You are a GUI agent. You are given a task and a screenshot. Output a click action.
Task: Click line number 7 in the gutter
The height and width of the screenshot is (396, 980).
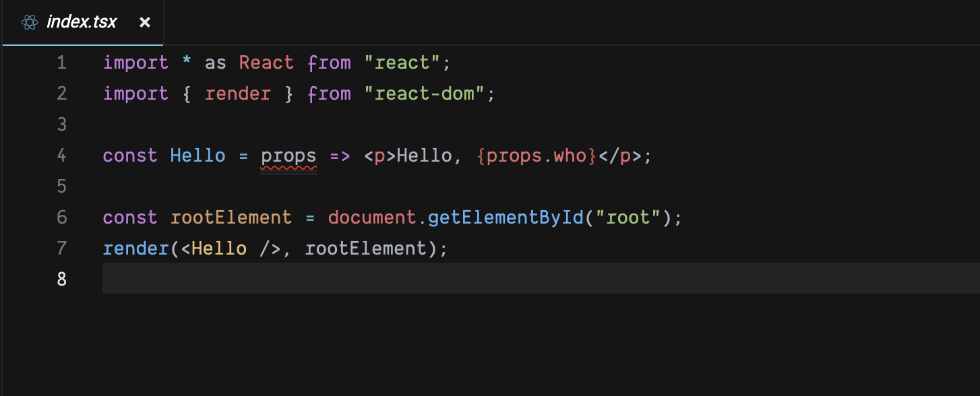61,249
